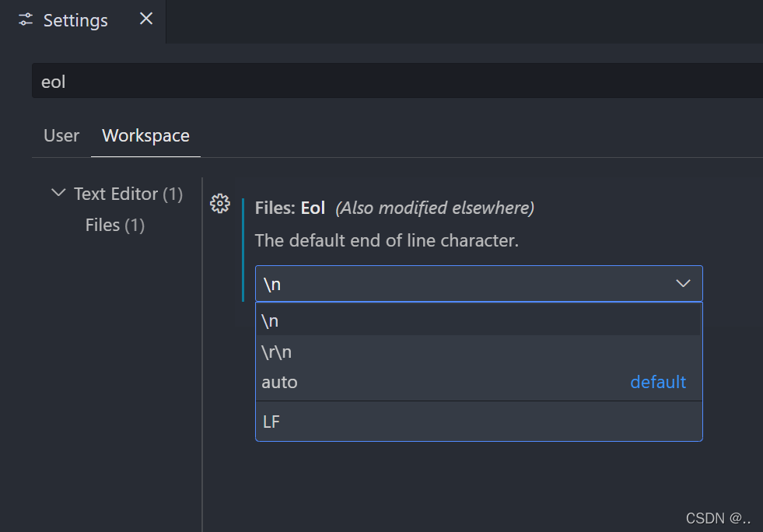Choose the \r\n option in the list
This screenshot has height=532, width=763.
pyautogui.click(x=467, y=352)
